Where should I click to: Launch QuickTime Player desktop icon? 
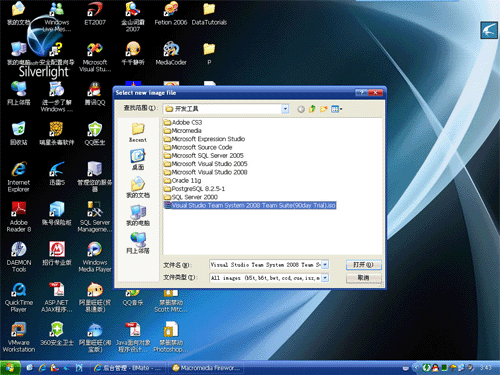pyautogui.click(x=19, y=297)
